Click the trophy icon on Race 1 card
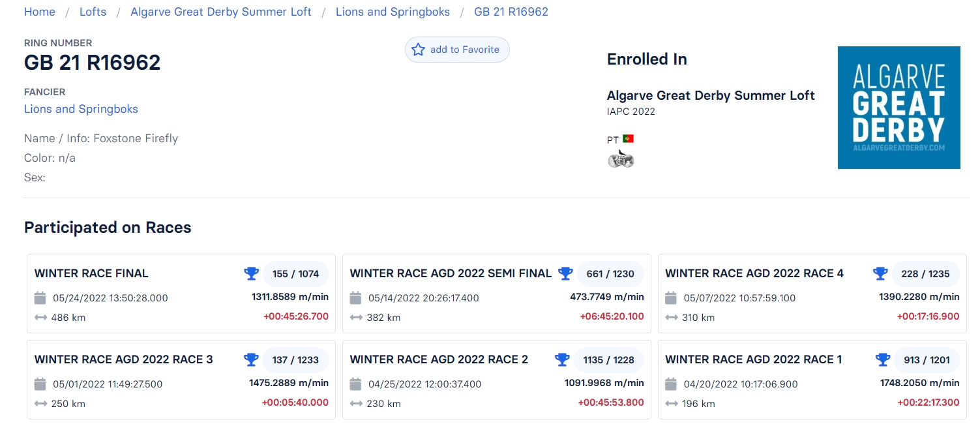 [x=882, y=359]
